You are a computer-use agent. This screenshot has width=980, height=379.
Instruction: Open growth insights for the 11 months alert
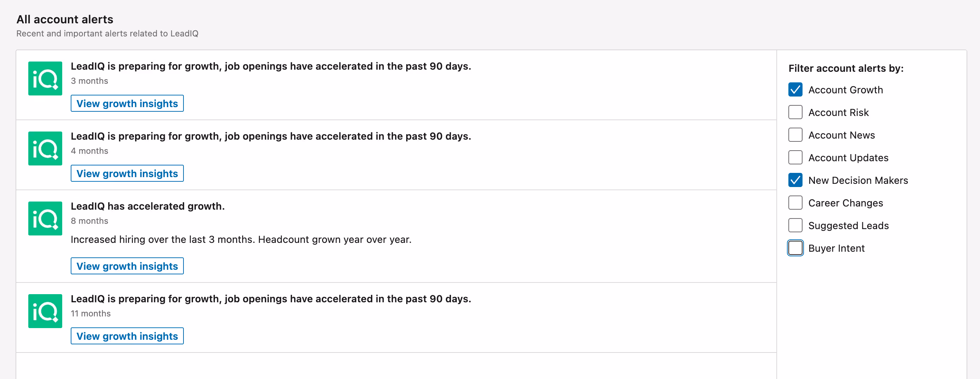click(127, 336)
